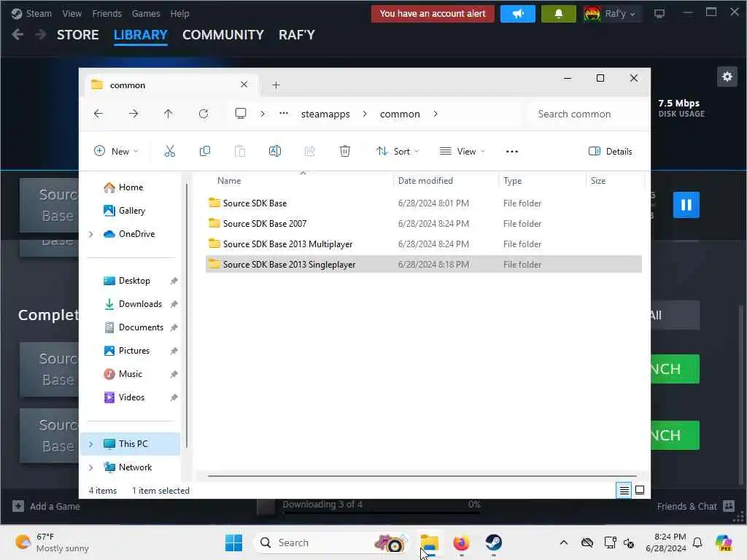Click the File Explorer taskbar icon
This screenshot has width=747, height=560.
pyautogui.click(x=429, y=542)
